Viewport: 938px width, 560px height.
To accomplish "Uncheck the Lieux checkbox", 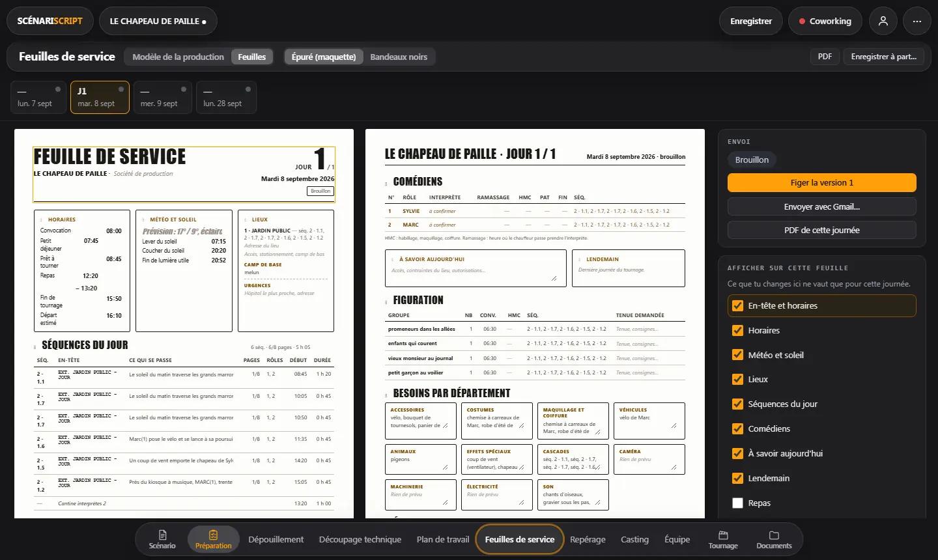I will pos(738,379).
